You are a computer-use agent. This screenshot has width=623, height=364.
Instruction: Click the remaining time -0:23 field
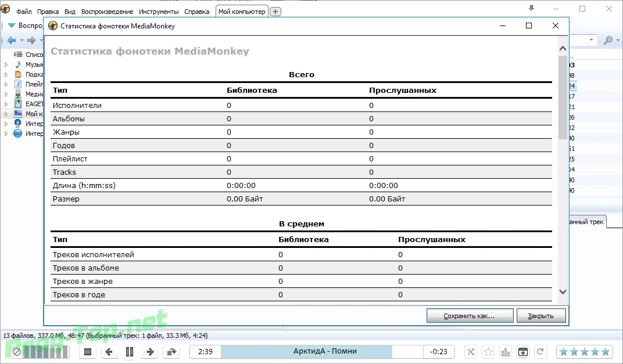click(x=439, y=352)
